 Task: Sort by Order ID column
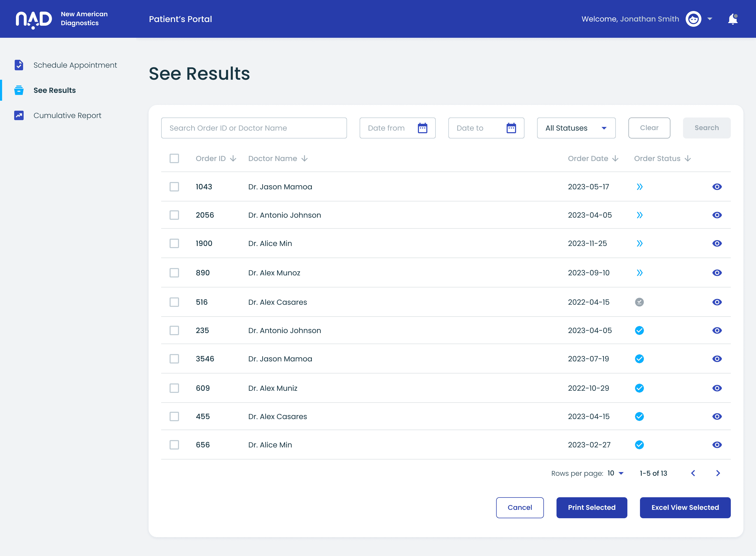[x=216, y=158]
